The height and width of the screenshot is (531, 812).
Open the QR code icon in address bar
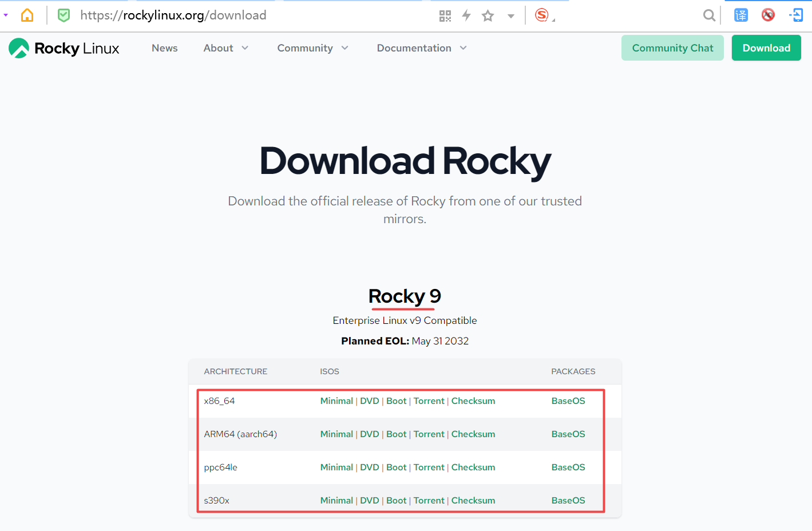[445, 15]
